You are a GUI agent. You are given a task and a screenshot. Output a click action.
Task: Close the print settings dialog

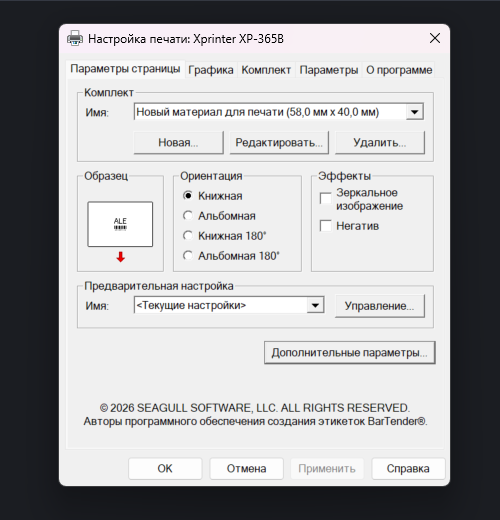point(435,38)
